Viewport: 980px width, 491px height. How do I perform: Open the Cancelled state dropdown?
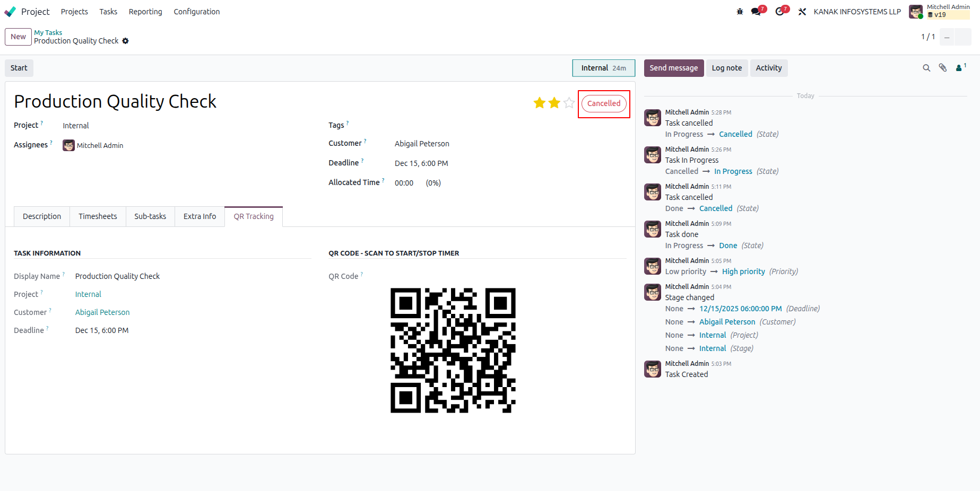click(604, 103)
